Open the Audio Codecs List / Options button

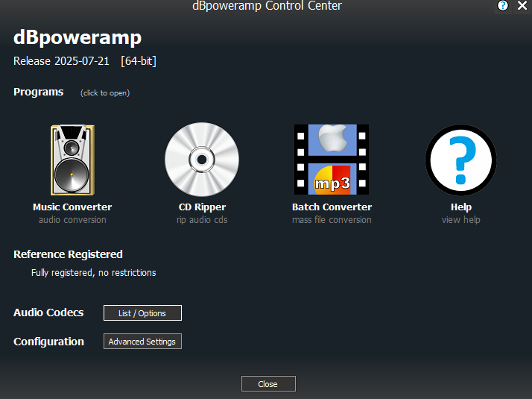(x=142, y=313)
